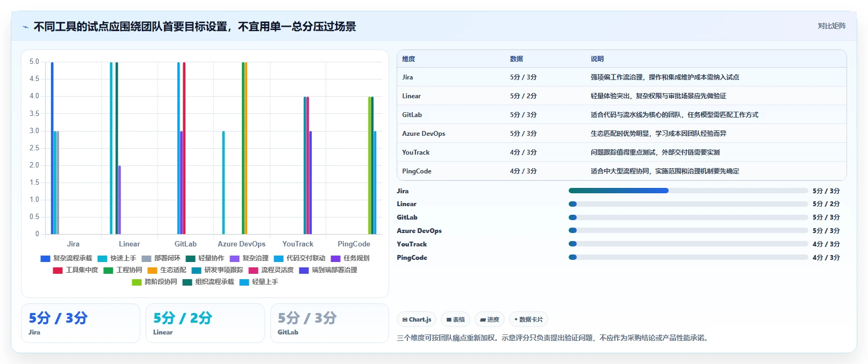
Task: Select the 表格 chip
Action: point(455,319)
